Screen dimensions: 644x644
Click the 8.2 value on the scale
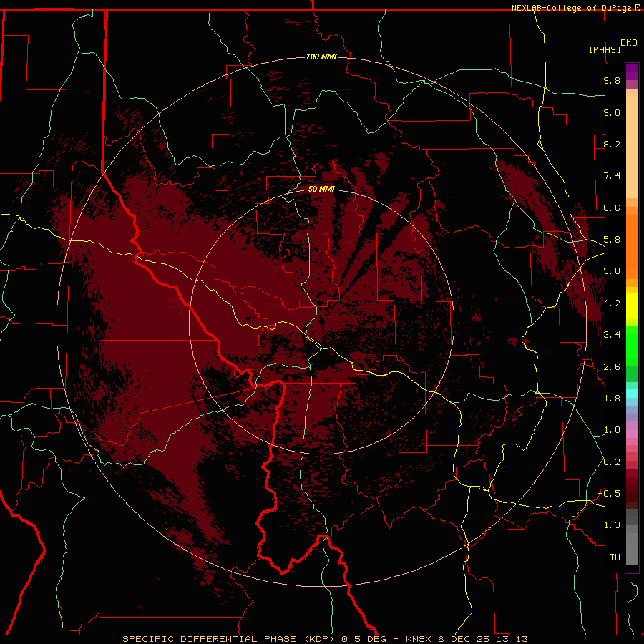[x=612, y=144]
